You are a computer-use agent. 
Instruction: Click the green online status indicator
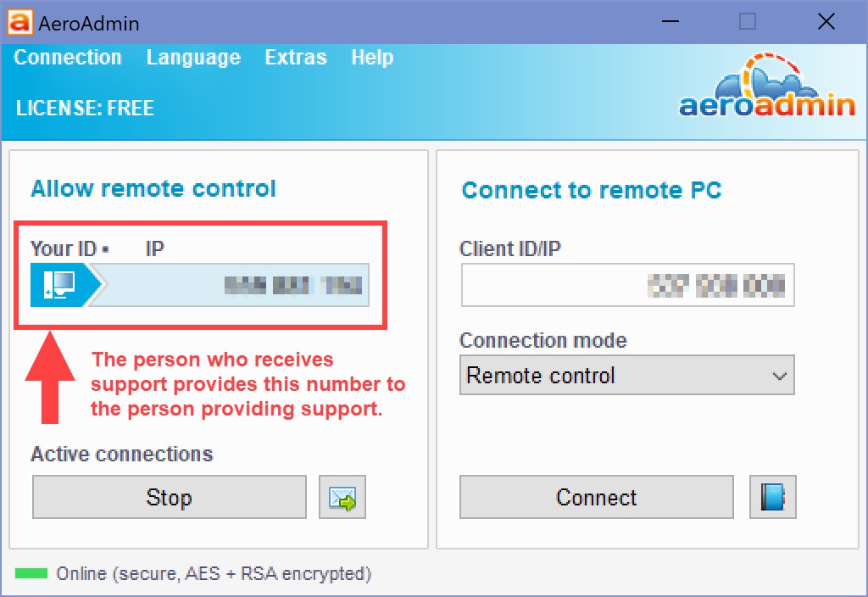pos(31,573)
